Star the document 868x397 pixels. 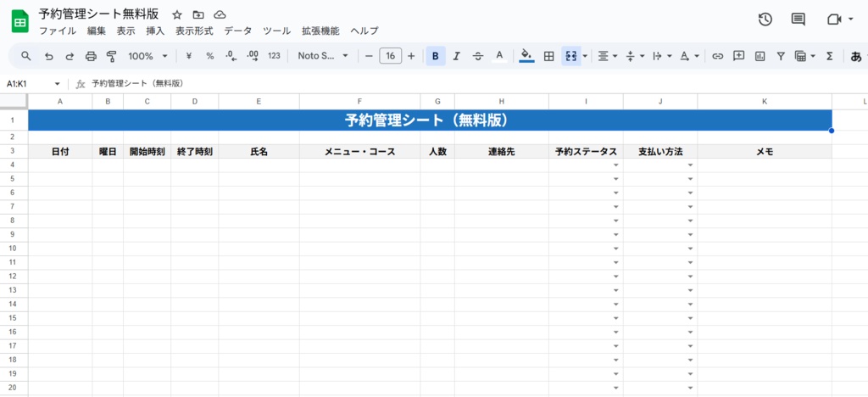pyautogui.click(x=177, y=15)
